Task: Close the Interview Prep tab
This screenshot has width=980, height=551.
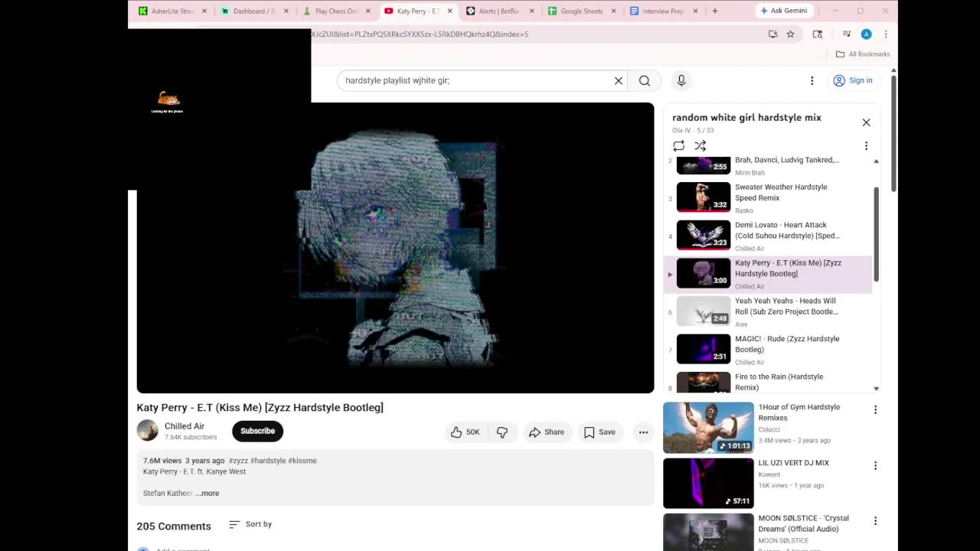Action: pos(695,11)
